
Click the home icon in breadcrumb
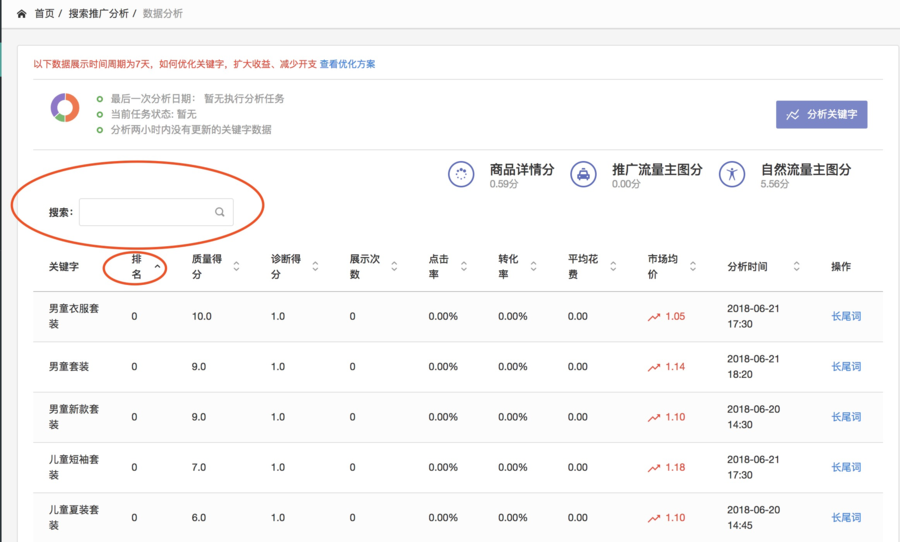(21, 14)
